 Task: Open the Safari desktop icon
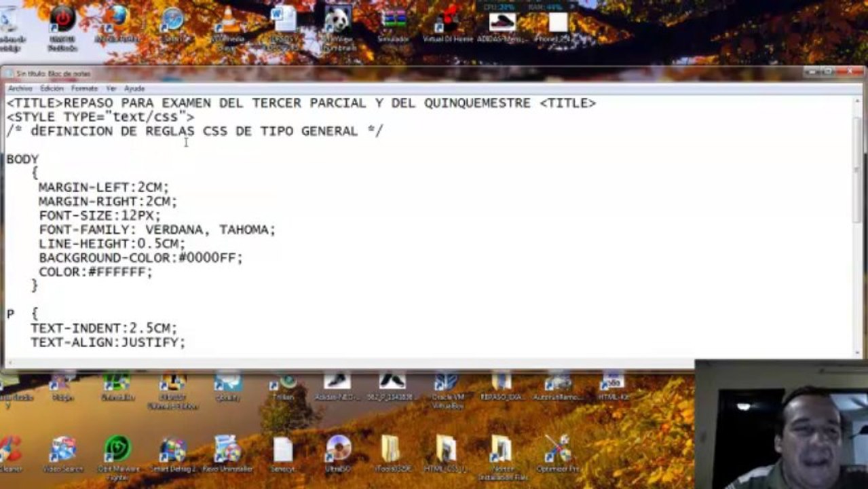[x=172, y=24]
